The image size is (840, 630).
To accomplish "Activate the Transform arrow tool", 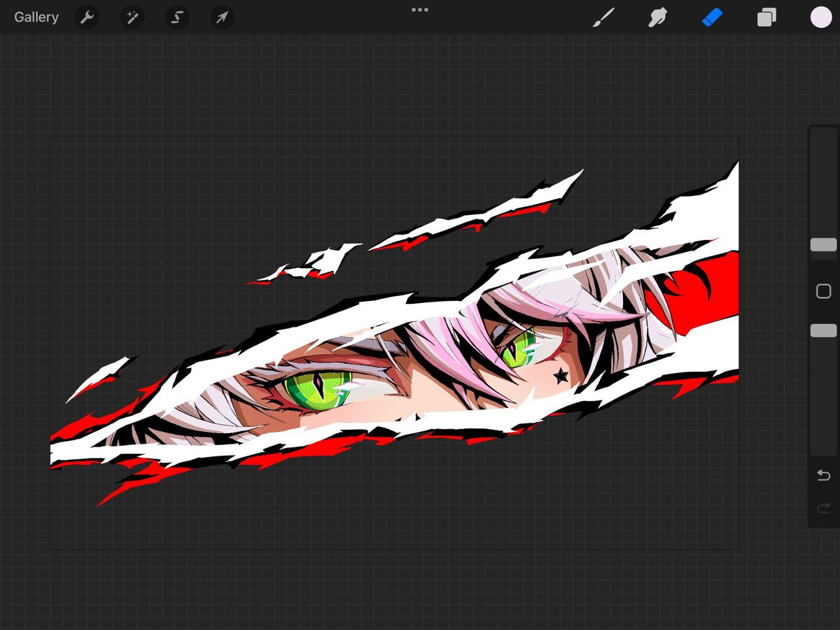I will (x=222, y=17).
